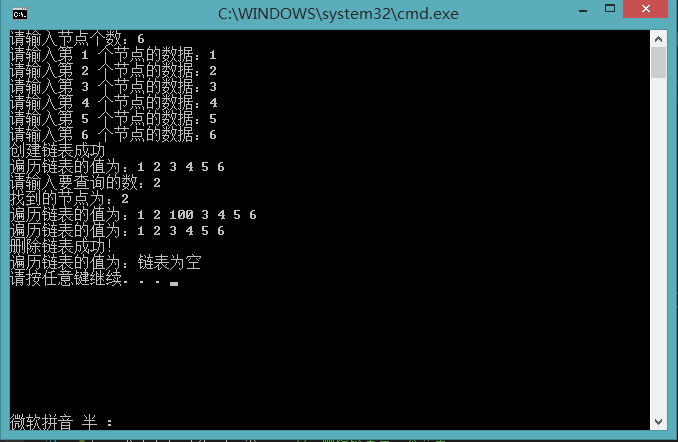Click the line 删除链表成功!
Image resolution: width=678 pixels, height=442 pixels.
61,247
